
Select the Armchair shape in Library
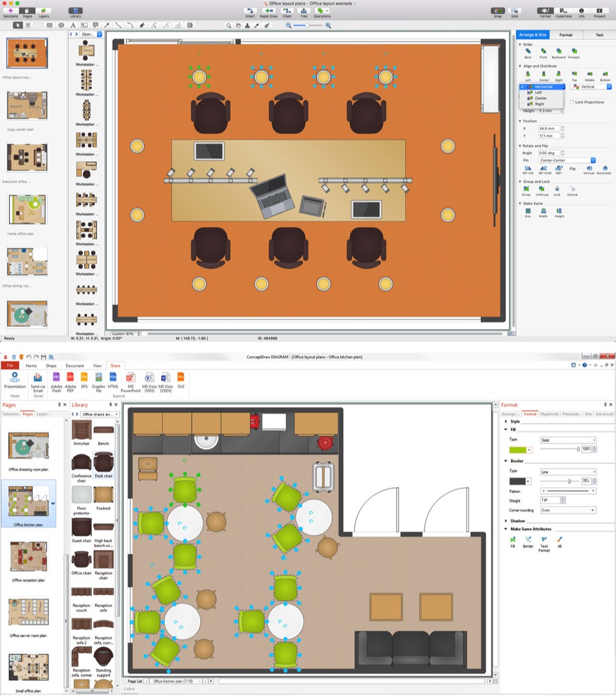click(81, 431)
